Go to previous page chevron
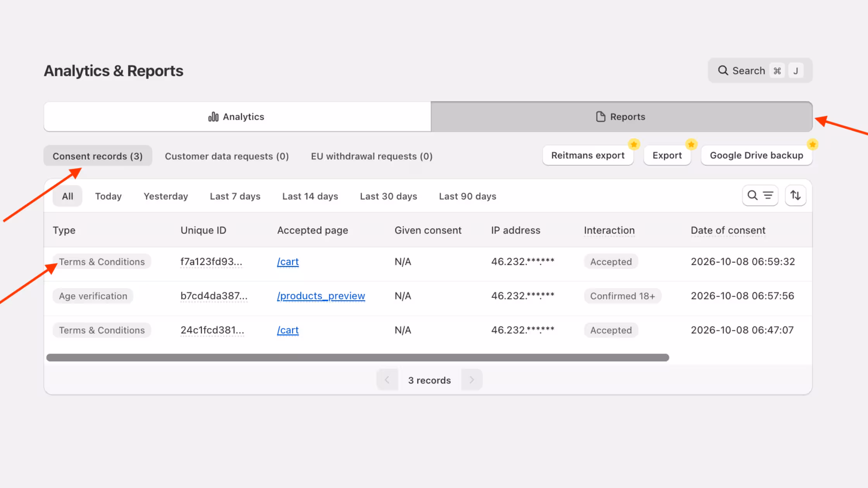The height and width of the screenshot is (488, 868). click(387, 380)
